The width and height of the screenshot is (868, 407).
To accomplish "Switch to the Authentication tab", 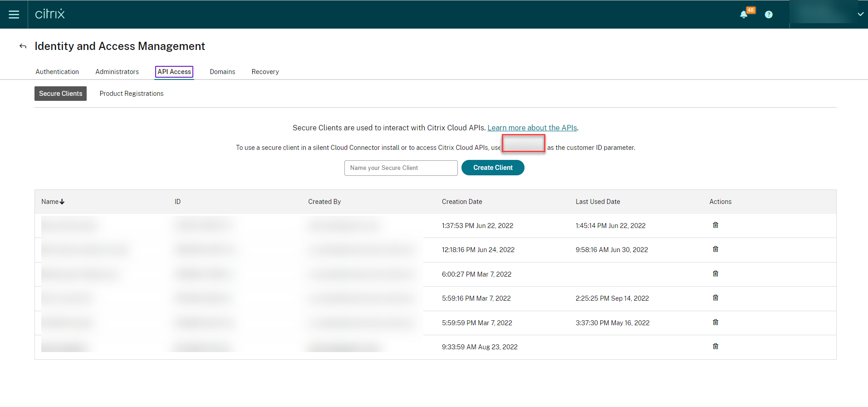I will [57, 72].
